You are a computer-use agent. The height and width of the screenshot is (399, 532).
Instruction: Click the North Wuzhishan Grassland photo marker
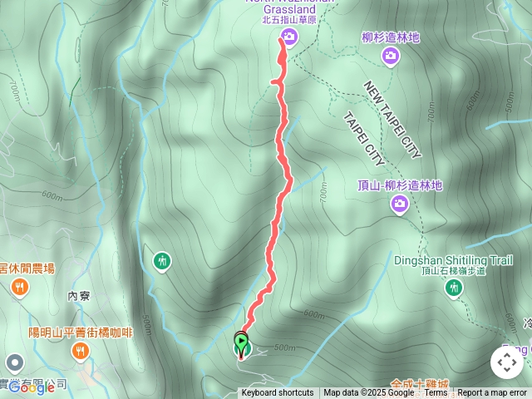click(x=289, y=37)
